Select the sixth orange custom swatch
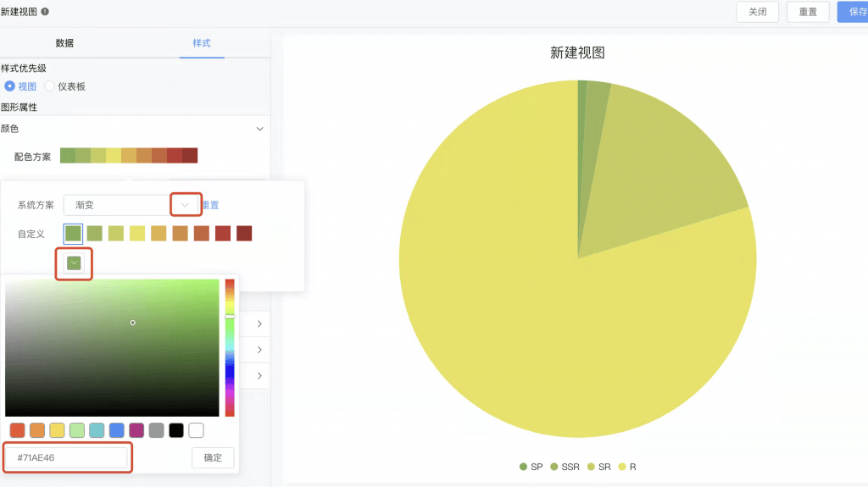 pyautogui.click(x=180, y=234)
